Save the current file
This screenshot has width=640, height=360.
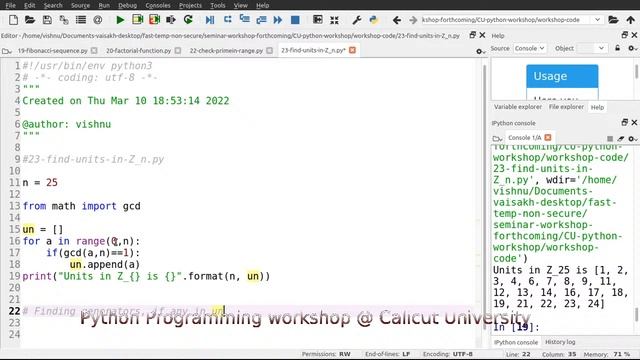click(47, 20)
